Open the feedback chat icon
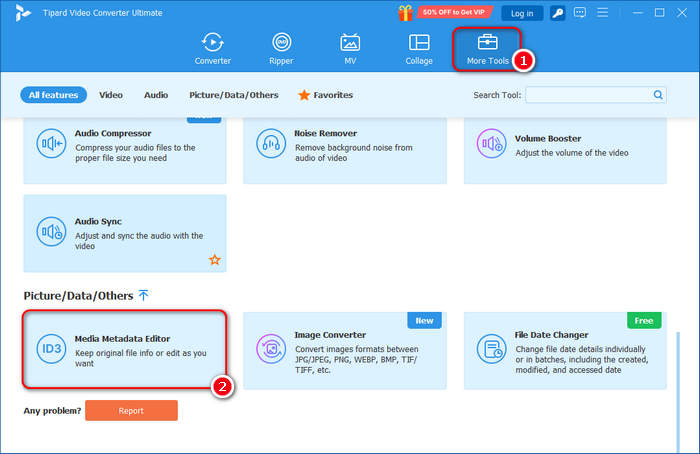Screen dimensions: 700x454 point(579,12)
